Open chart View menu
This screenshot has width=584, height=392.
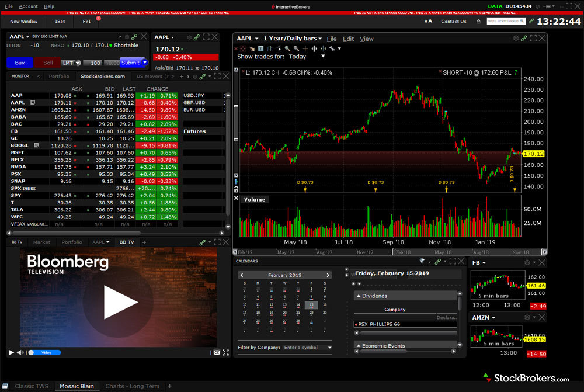[367, 39]
